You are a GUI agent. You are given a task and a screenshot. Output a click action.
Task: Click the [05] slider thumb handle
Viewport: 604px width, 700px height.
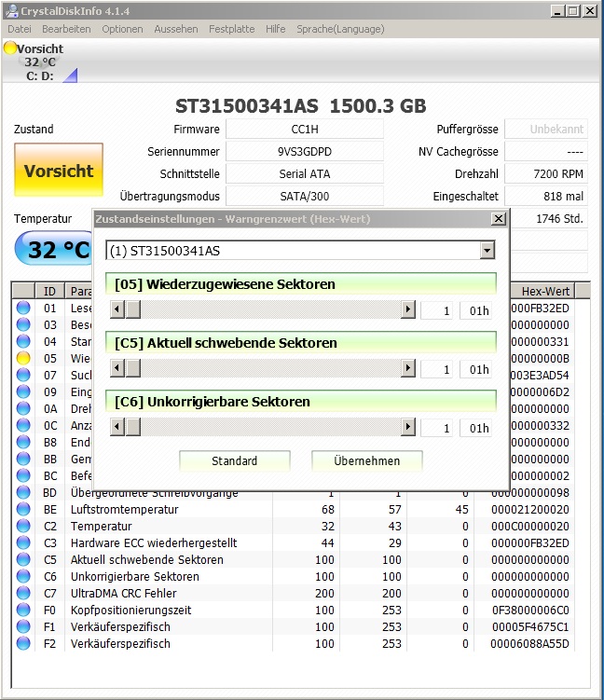[133, 309]
